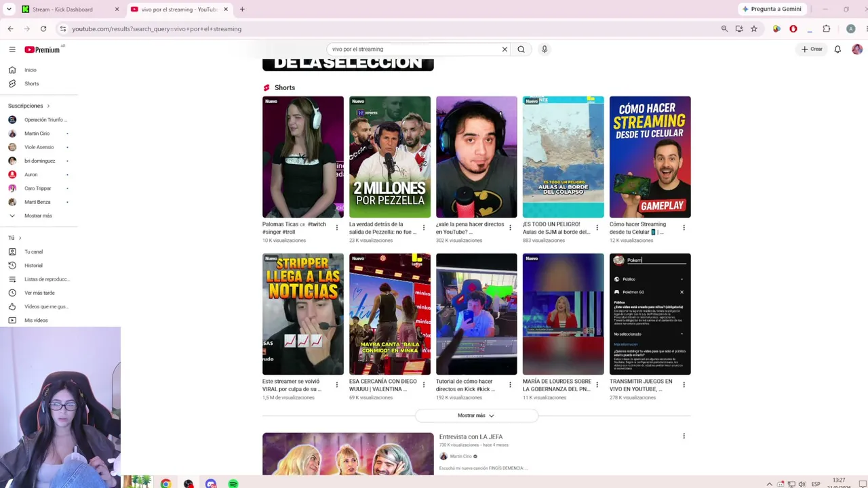
Task: Open options for 'ES TODO UN PELIGRO' short
Action: [597, 228]
